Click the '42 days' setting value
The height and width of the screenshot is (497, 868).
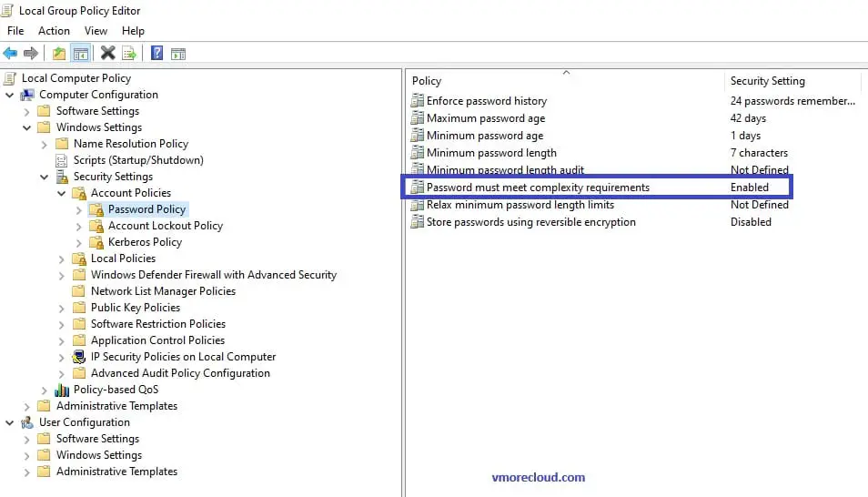(748, 118)
